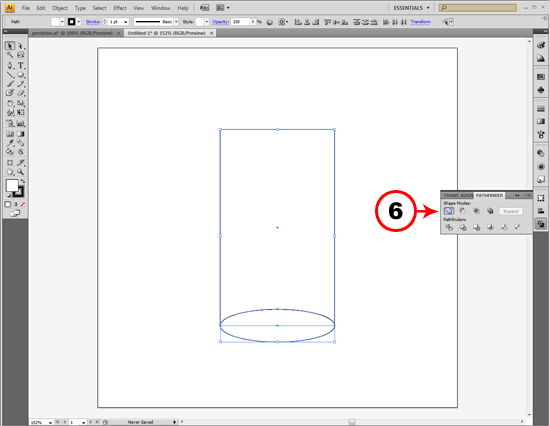550x426 pixels.
Task: Select the Magic Wand tool
Action: (10, 55)
